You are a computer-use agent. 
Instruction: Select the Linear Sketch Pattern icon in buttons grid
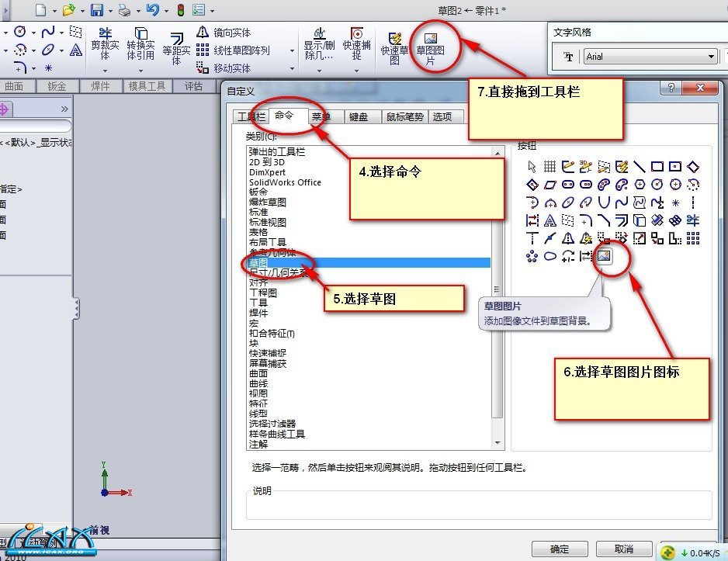(x=693, y=238)
